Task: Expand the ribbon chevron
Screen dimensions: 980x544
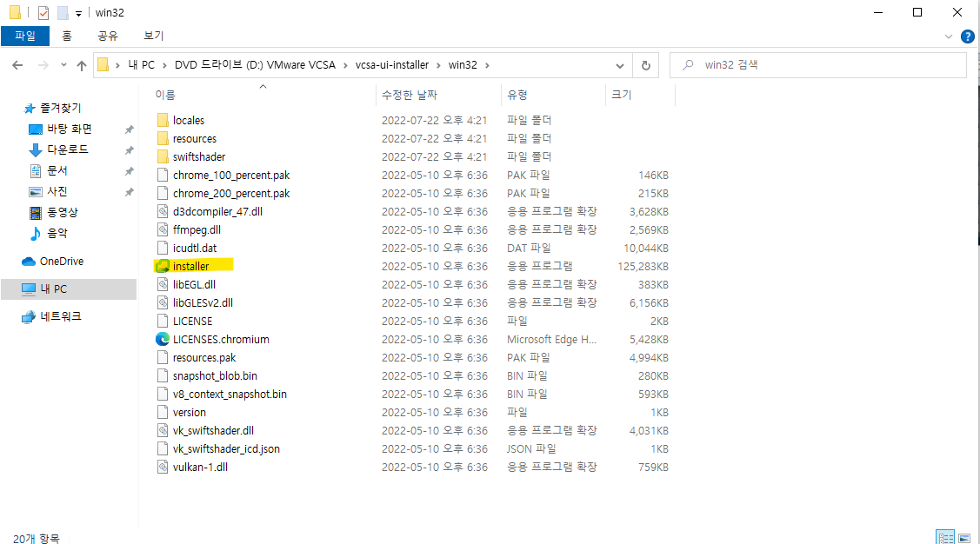Action: coord(948,36)
